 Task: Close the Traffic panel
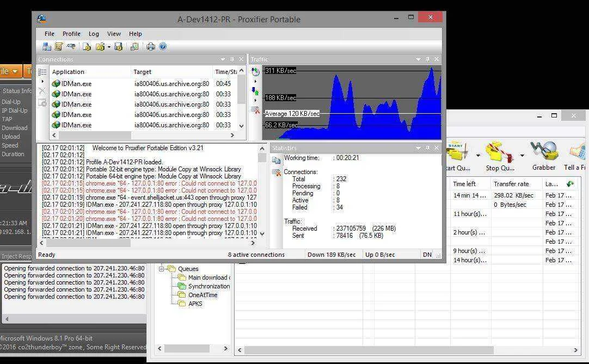[x=437, y=59]
